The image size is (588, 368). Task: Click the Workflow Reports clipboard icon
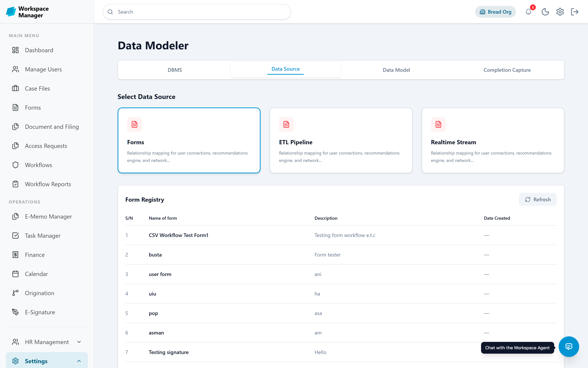15,184
